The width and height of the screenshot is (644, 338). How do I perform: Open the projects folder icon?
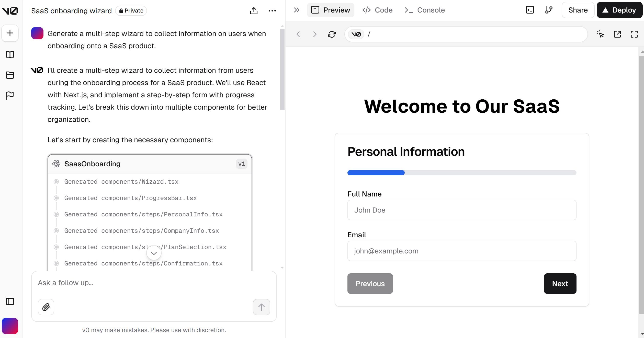[x=10, y=75]
